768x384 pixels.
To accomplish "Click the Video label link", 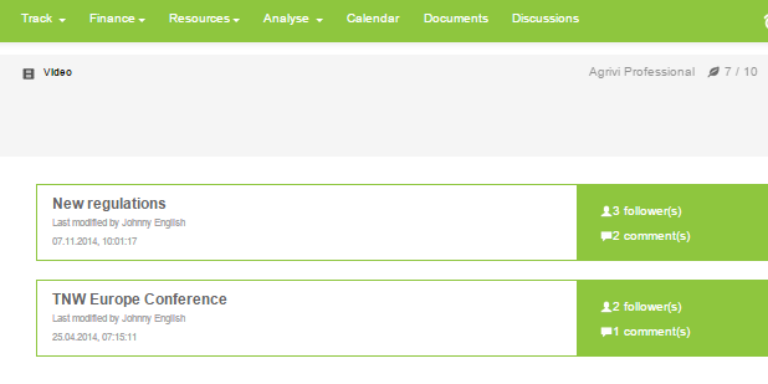I will tap(58, 72).
